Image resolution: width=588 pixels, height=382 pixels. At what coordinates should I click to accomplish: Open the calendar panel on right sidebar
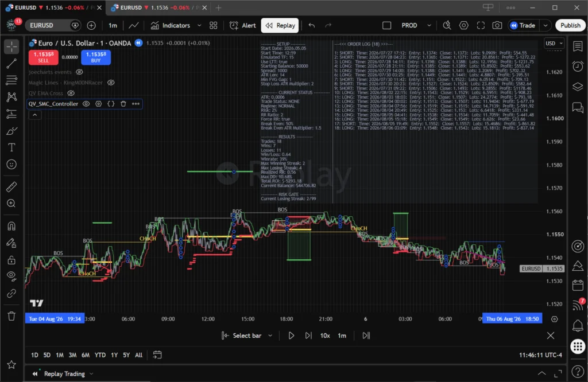[578, 286]
